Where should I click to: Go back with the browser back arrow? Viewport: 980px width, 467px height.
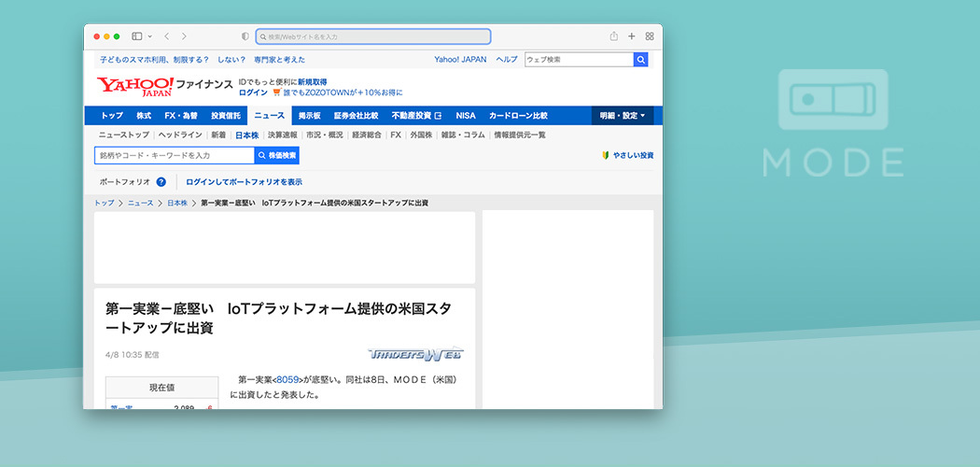coord(166,36)
